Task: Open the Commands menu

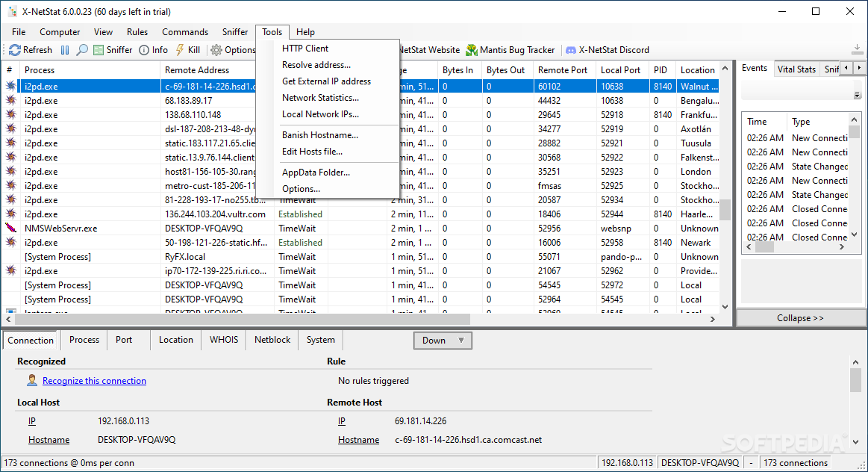Action: click(185, 32)
